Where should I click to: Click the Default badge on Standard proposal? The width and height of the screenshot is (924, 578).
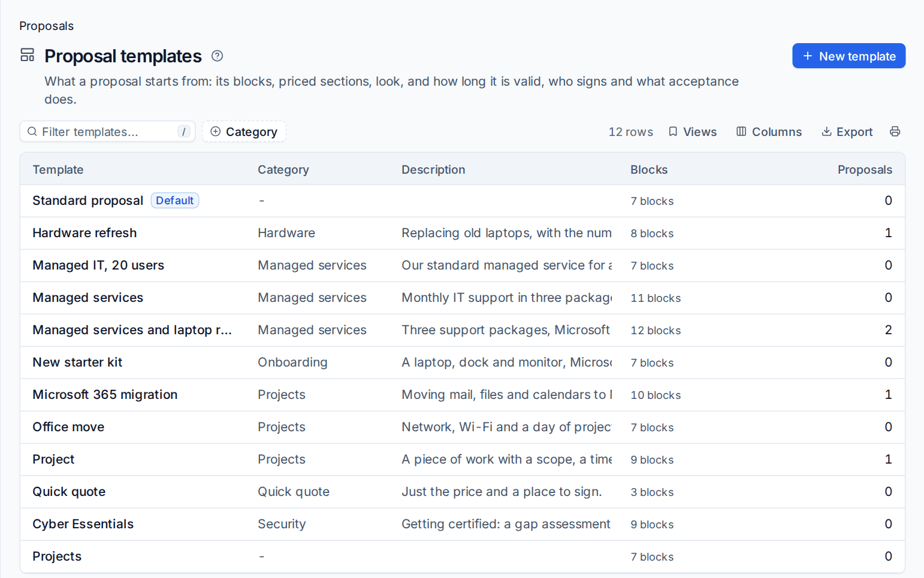pos(175,201)
